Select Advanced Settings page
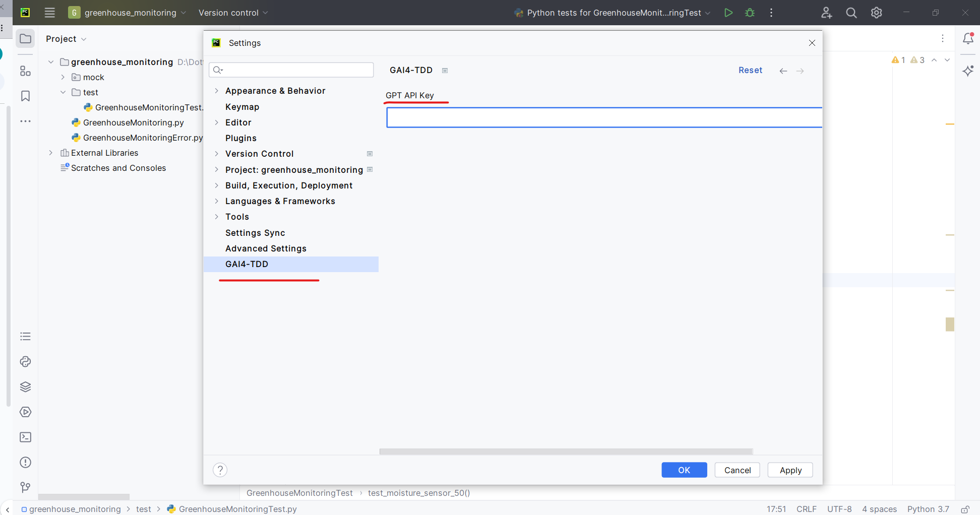980x515 pixels. pyautogui.click(x=266, y=248)
